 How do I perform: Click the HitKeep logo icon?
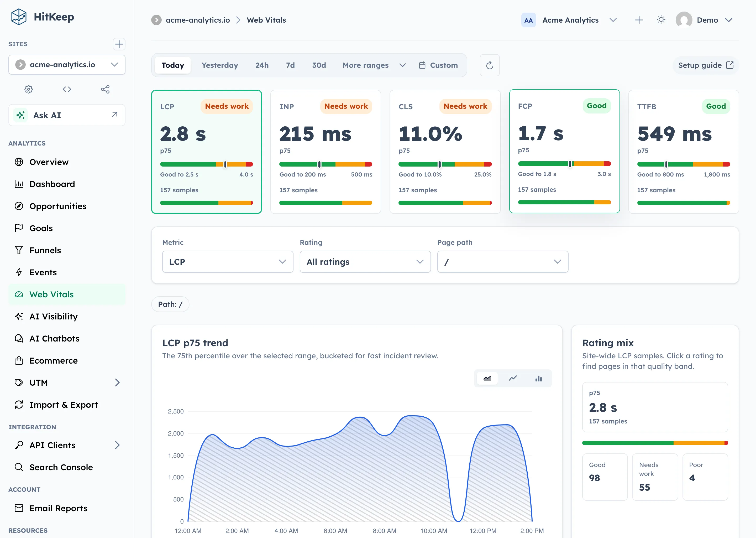coord(19,17)
